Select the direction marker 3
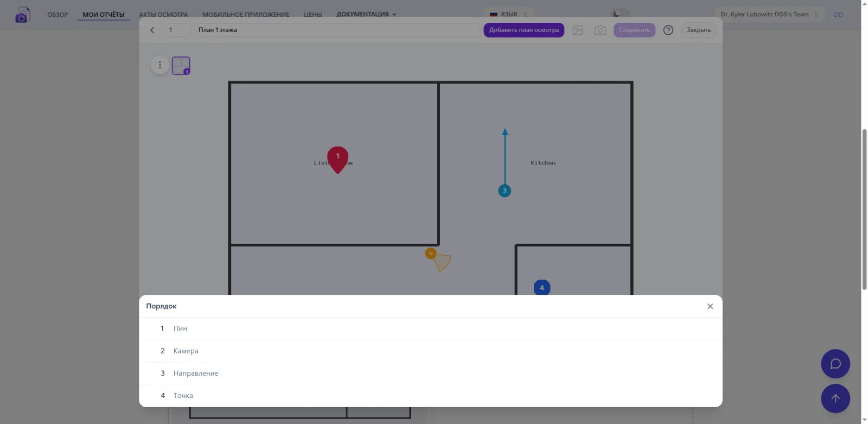 (x=505, y=191)
